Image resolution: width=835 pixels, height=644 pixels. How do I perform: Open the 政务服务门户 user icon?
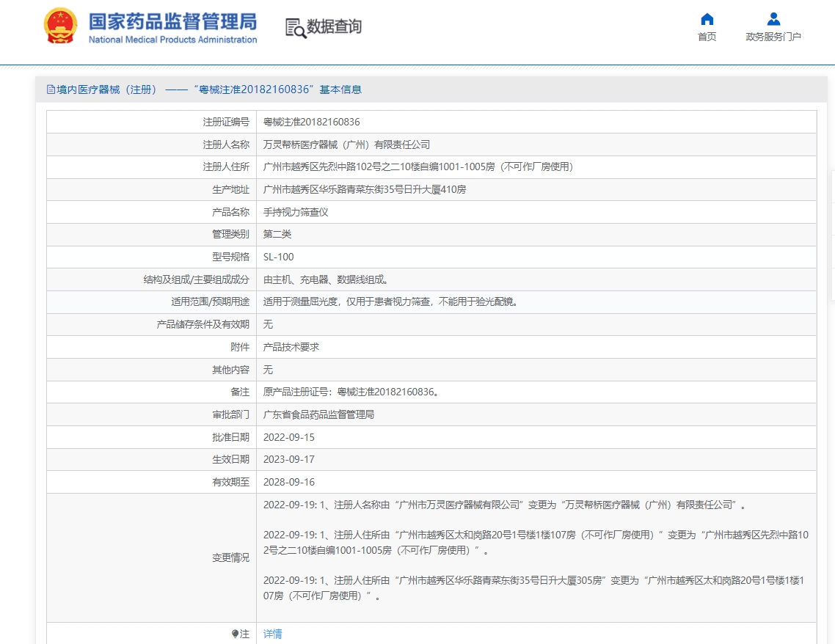pos(773,20)
